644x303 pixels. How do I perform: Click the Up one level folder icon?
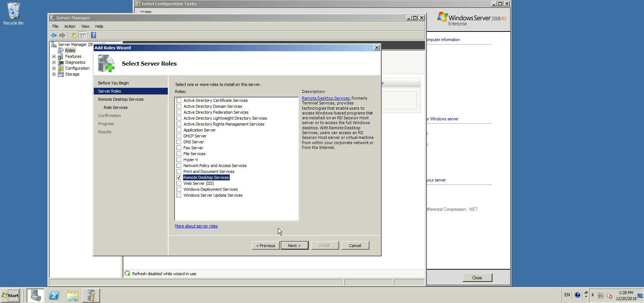[74, 36]
